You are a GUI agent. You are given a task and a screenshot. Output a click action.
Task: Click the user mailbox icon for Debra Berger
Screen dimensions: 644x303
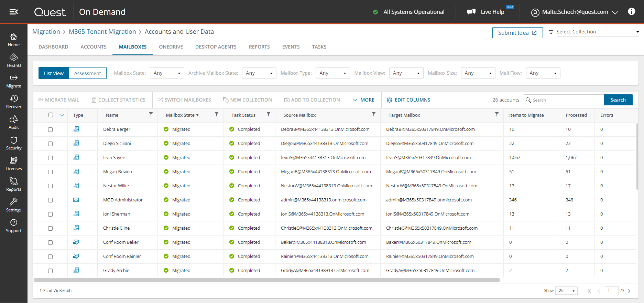point(76,129)
